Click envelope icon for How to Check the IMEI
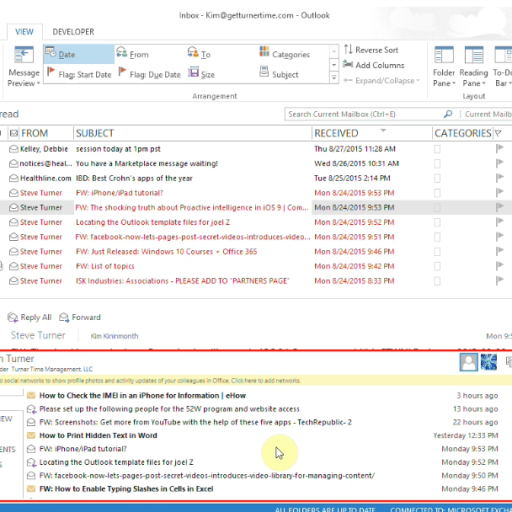The height and width of the screenshot is (512, 512). pos(31,395)
